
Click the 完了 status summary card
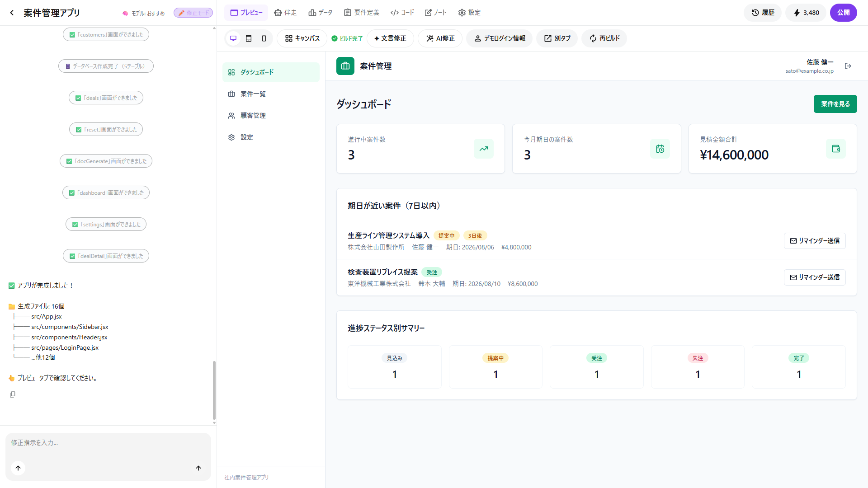coord(798,367)
